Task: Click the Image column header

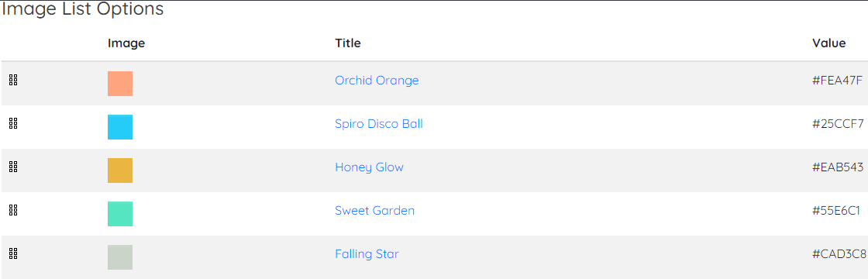Action: coord(126,43)
